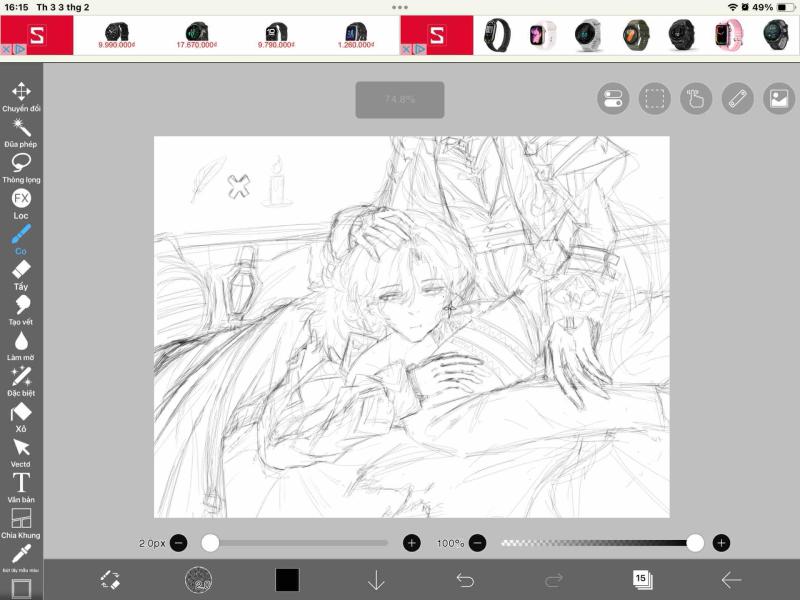Toggle the stabilizer switch button at top
800x600 pixels.
pyautogui.click(x=613, y=98)
